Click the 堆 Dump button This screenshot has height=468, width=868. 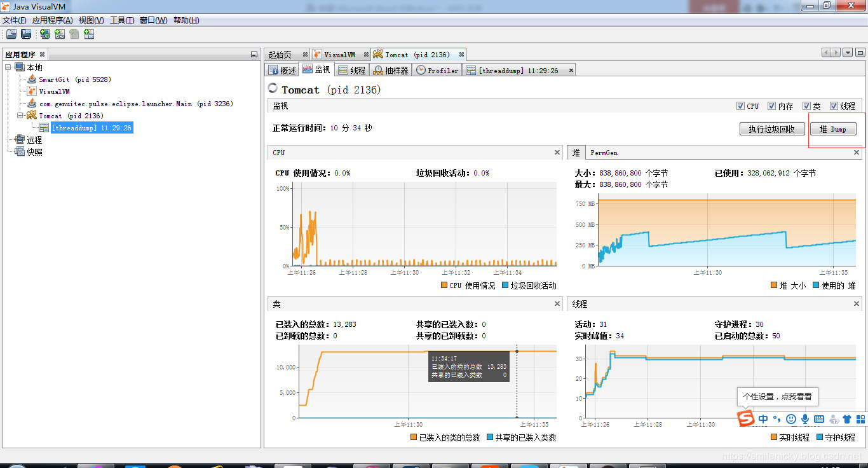(832, 129)
